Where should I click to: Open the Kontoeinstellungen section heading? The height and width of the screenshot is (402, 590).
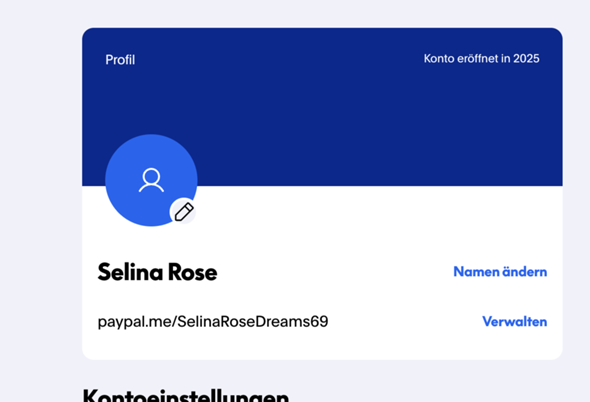coord(186,395)
